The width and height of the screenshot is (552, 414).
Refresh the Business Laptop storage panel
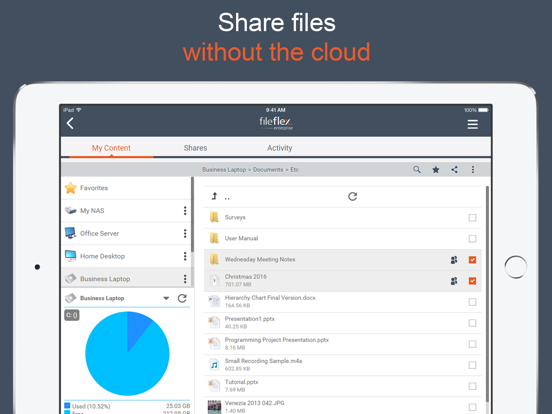click(x=182, y=299)
